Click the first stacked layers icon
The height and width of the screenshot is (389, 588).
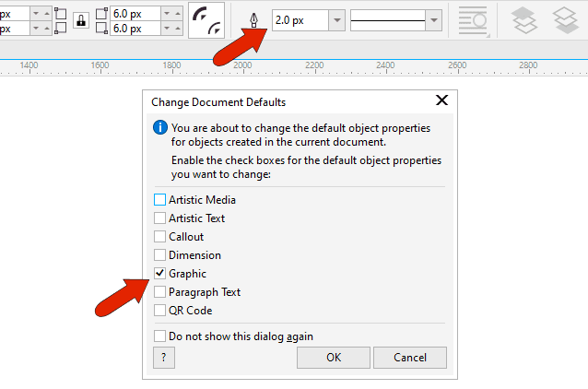524,19
